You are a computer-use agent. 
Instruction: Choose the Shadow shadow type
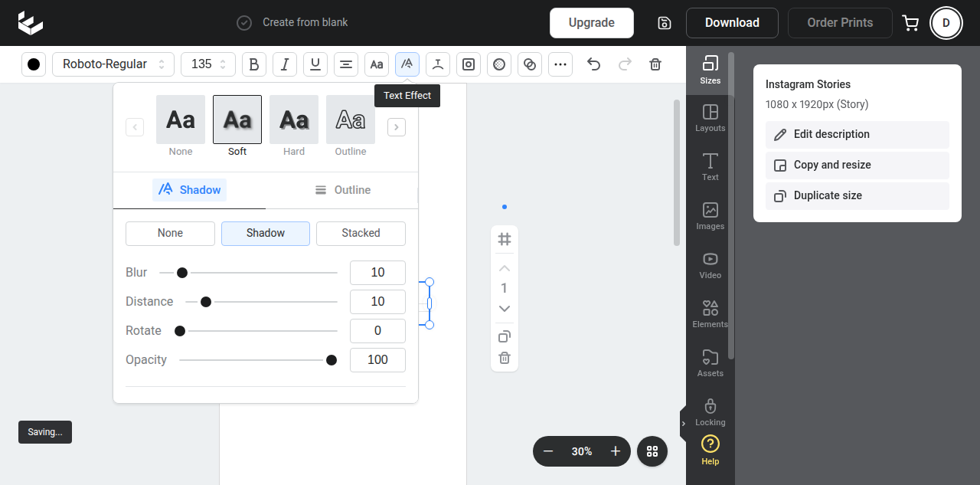pyautogui.click(x=266, y=233)
